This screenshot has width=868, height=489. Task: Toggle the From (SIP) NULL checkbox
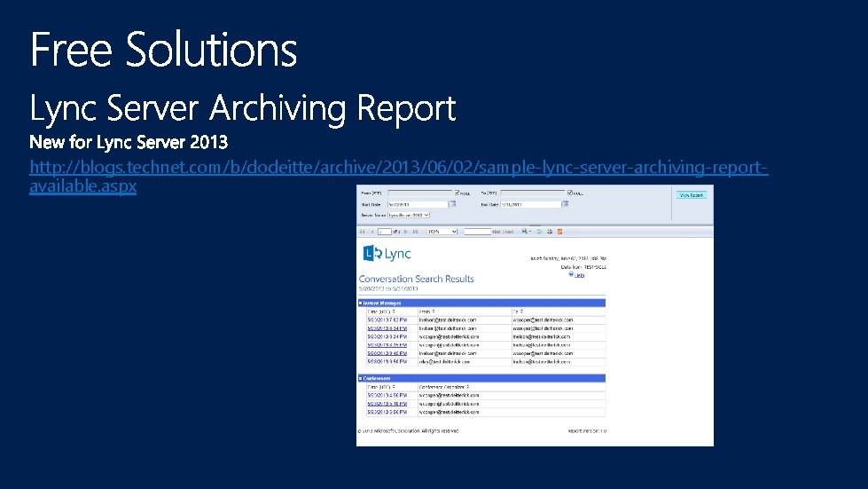457,193
